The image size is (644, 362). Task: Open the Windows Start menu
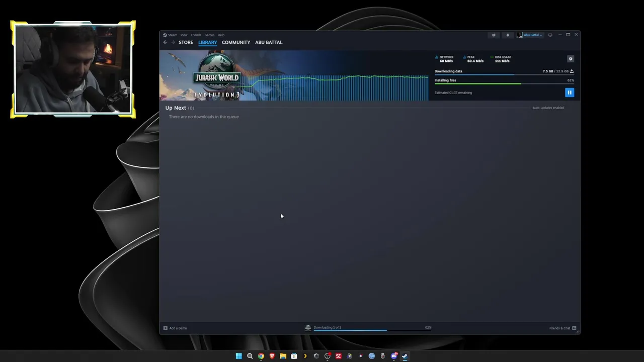pyautogui.click(x=238, y=356)
